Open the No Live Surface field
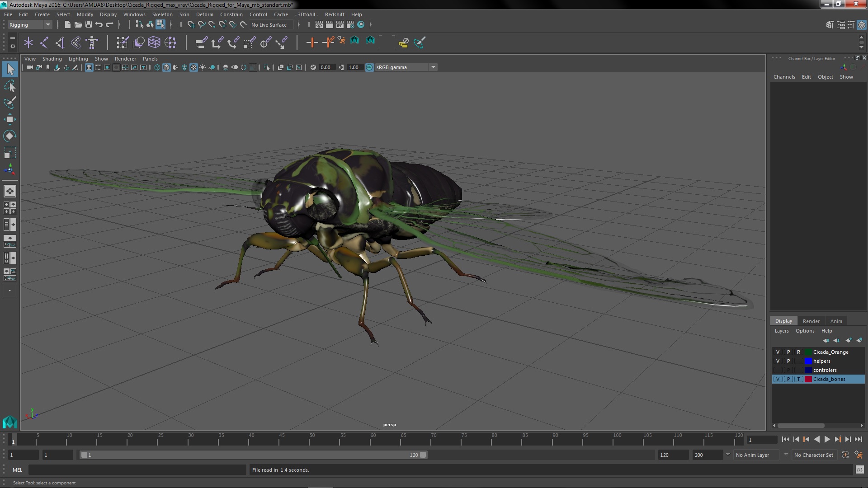The image size is (868, 488). click(x=271, y=25)
